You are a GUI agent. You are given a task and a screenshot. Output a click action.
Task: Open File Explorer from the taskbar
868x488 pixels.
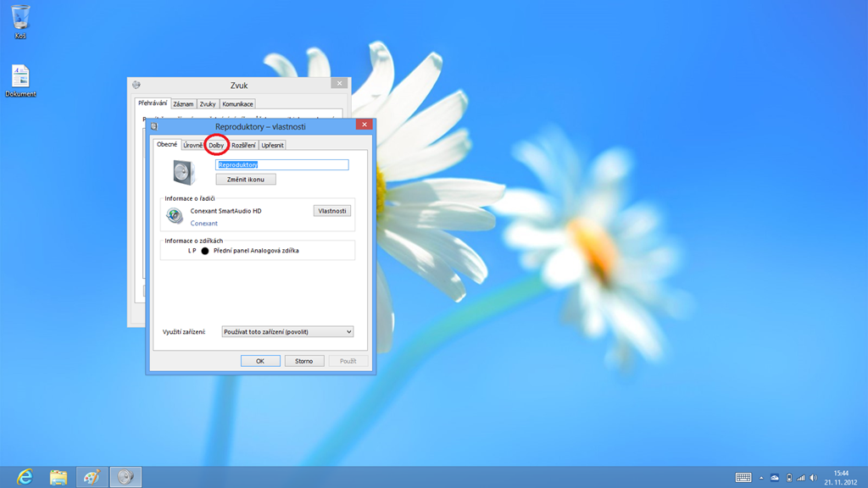[58, 477]
